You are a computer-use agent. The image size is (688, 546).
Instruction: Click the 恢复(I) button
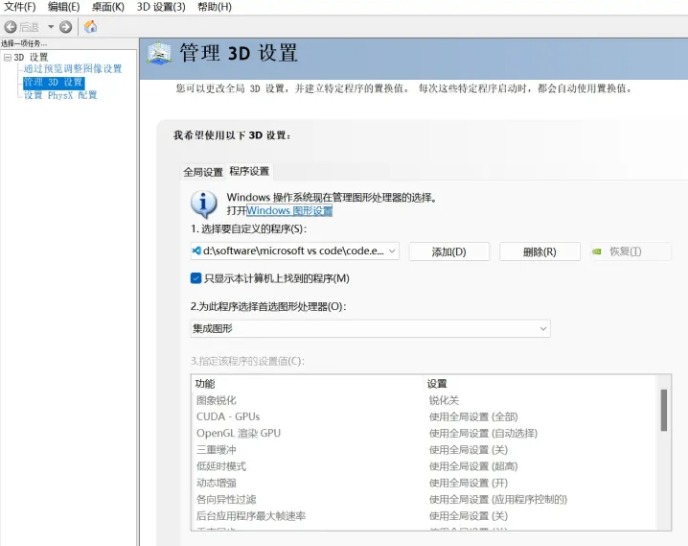click(631, 251)
